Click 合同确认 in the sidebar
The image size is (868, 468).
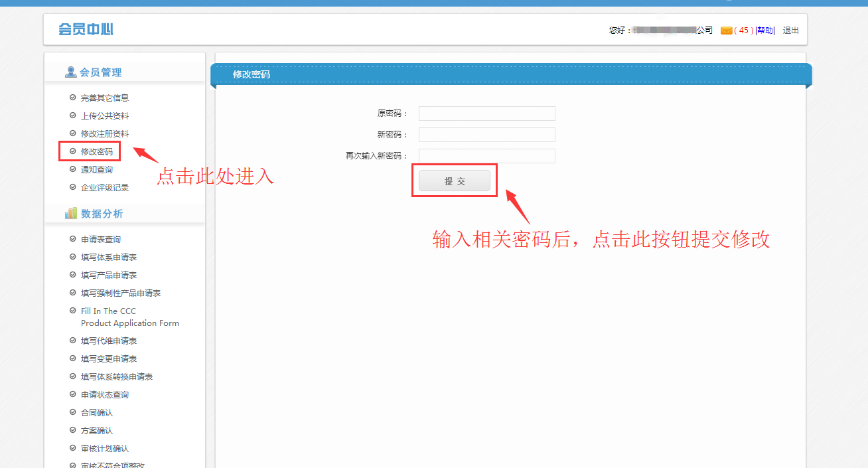97,413
